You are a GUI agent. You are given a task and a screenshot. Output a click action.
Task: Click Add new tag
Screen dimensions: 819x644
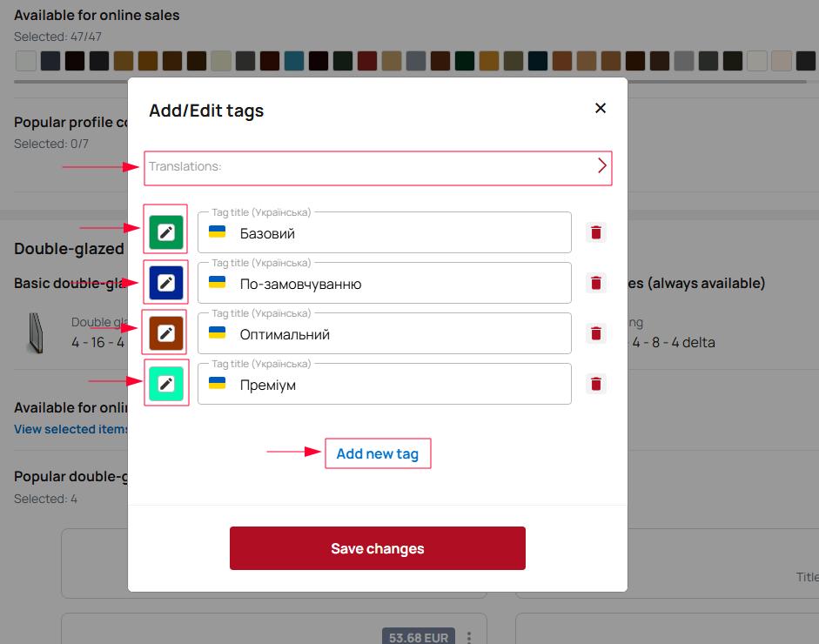point(378,453)
